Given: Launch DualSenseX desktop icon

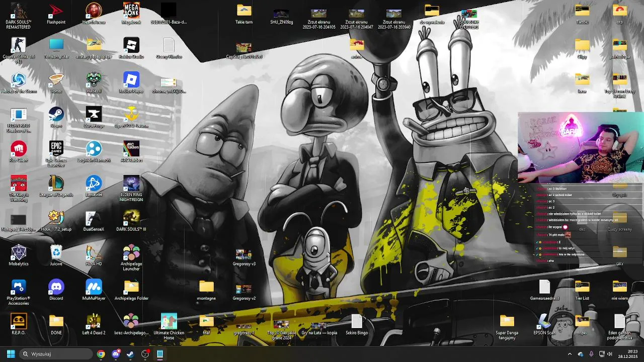Looking at the screenshot, I should [94, 221].
